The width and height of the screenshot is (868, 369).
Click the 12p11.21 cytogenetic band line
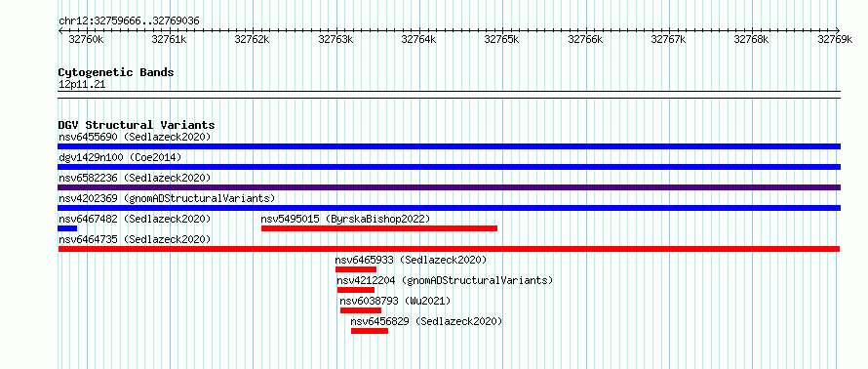coord(449,95)
